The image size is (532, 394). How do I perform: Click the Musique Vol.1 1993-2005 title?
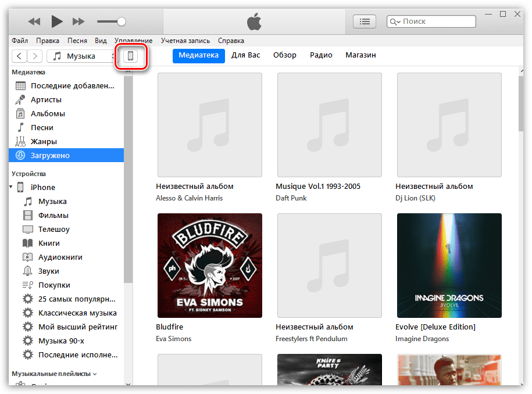318,187
